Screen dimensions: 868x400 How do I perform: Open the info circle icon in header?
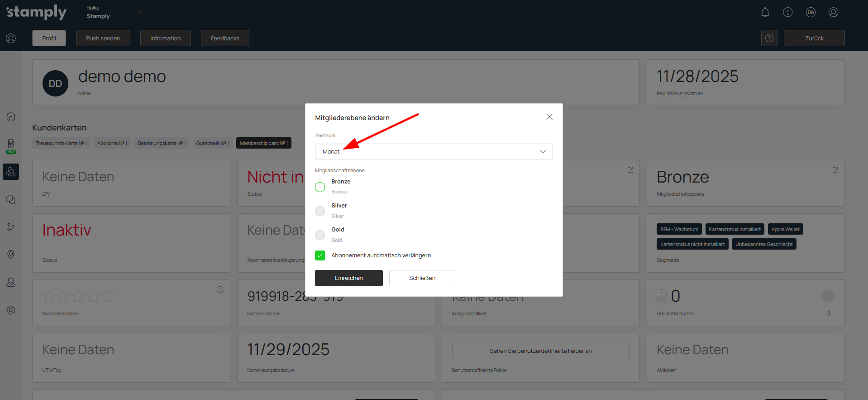(787, 12)
